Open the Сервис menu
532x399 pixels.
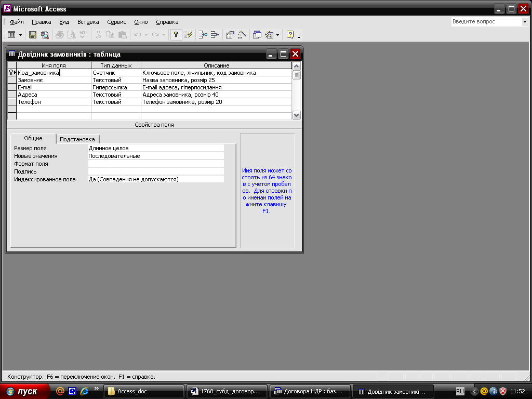[x=116, y=22]
